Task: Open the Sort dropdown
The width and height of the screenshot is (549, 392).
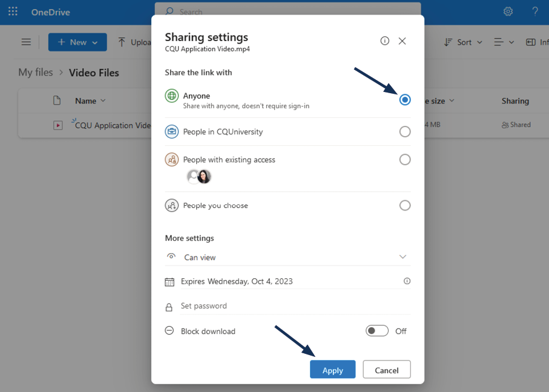Action: pos(464,42)
